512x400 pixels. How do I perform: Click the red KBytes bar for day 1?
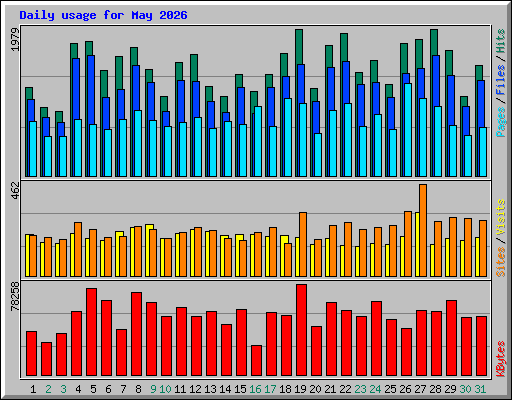click(31, 354)
